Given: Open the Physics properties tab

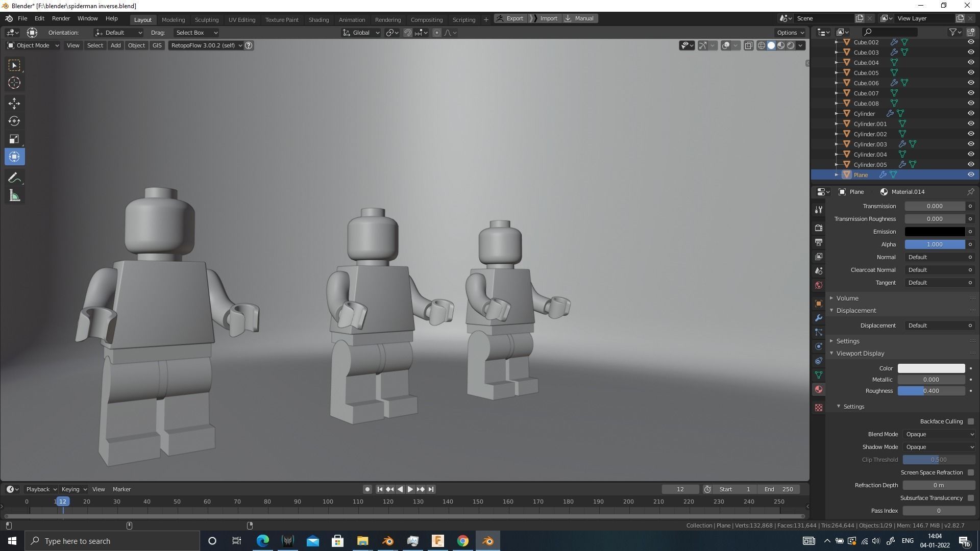Looking at the screenshot, I should [819, 346].
